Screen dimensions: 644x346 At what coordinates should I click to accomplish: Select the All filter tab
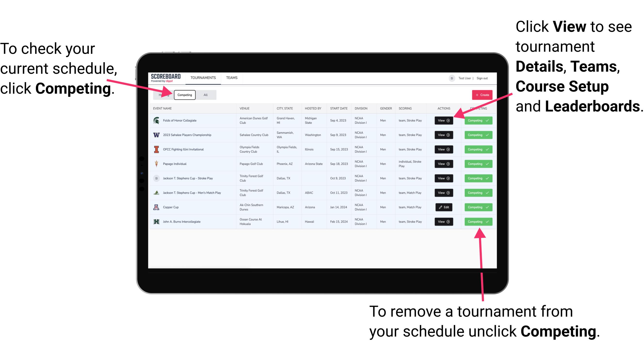(205, 95)
